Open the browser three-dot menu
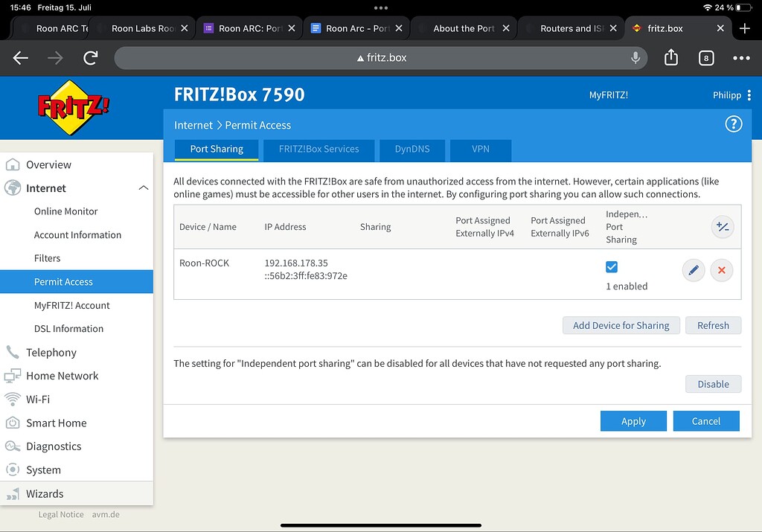Viewport: 762px width, 532px height. (x=741, y=58)
